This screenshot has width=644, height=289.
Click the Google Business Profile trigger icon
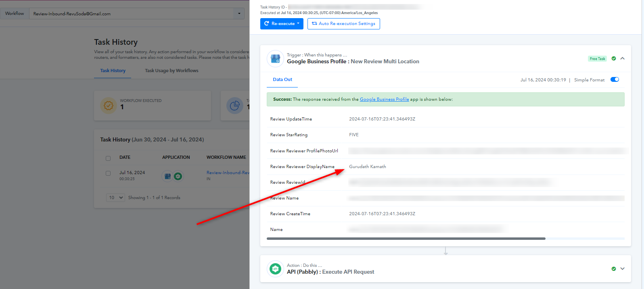tap(275, 59)
